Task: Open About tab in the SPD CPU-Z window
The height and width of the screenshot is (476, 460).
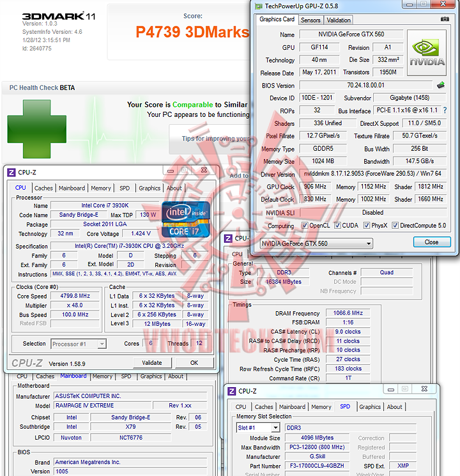Action: point(394,407)
